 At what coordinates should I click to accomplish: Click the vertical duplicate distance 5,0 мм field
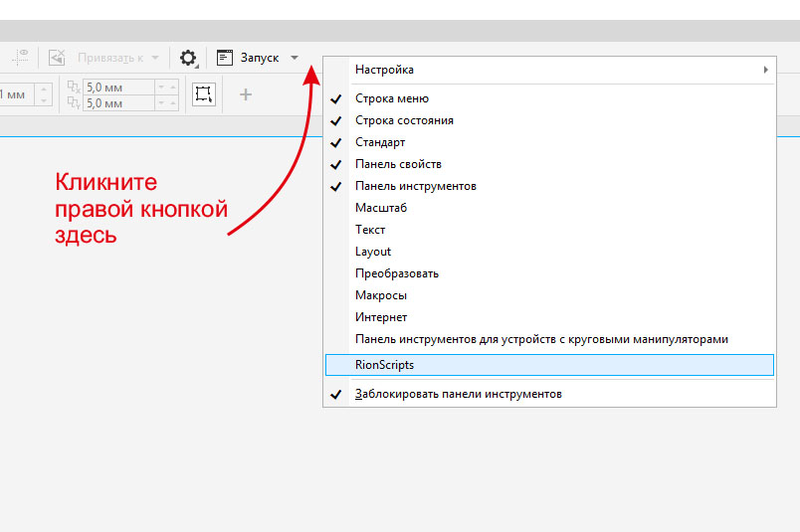(x=118, y=103)
